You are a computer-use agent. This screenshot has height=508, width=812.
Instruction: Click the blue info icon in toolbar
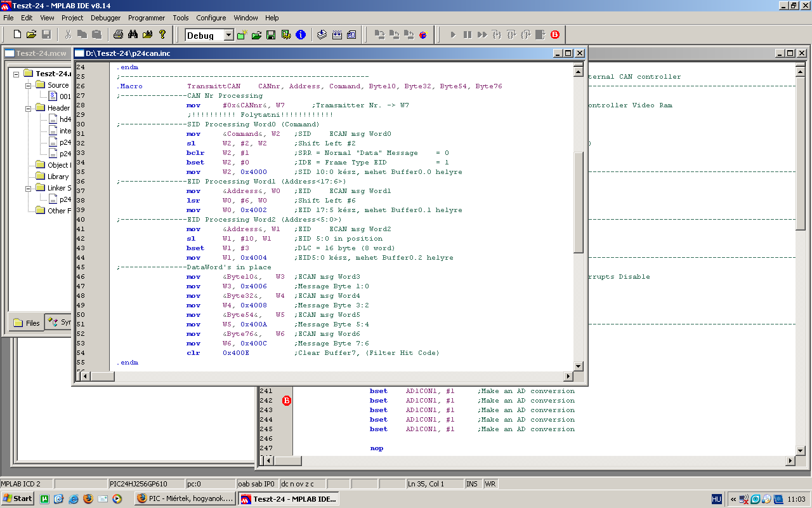click(301, 35)
